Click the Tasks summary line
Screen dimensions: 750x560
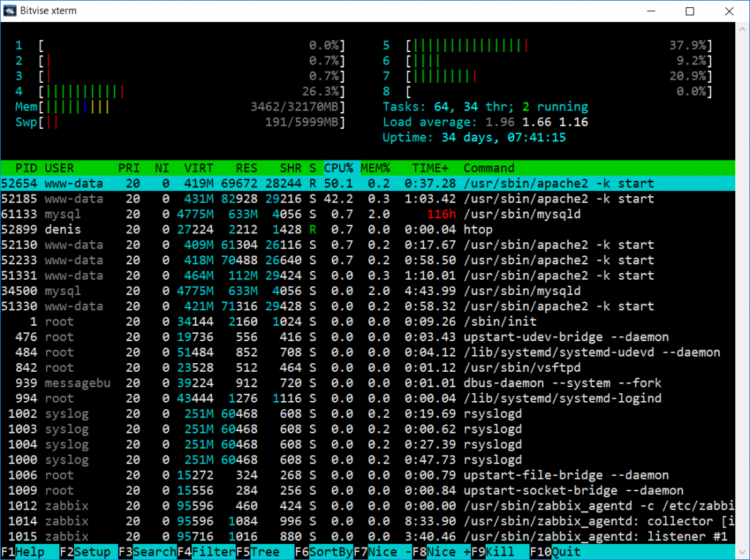[x=486, y=107]
